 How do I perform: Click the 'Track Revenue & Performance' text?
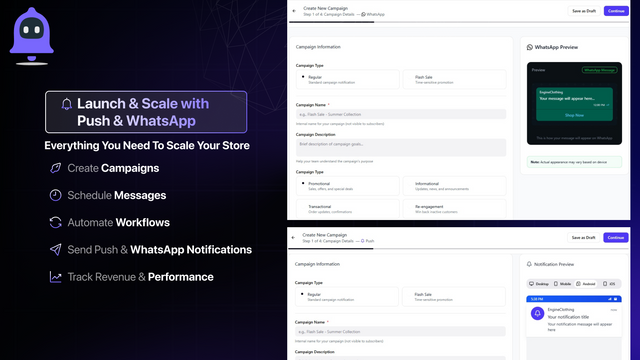coord(140,277)
